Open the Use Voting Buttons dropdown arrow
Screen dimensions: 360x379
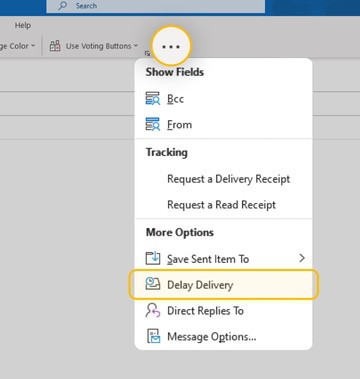(136, 46)
